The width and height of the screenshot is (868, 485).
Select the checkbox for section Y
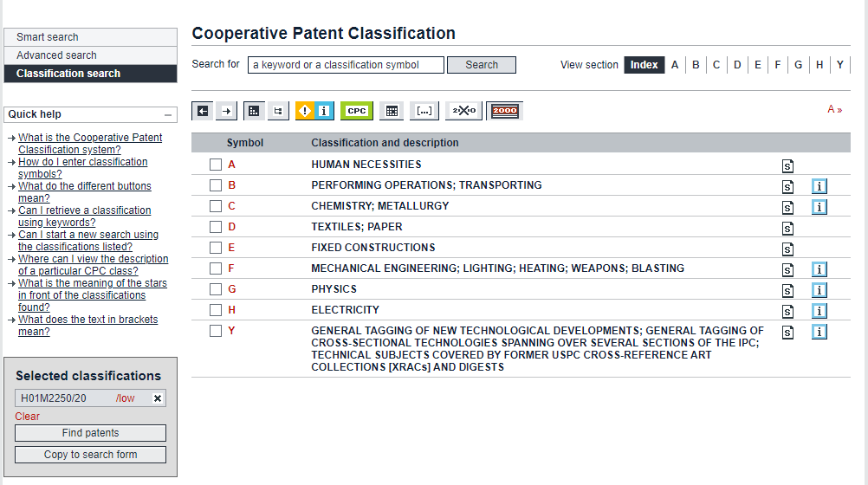[x=216, y=331]
